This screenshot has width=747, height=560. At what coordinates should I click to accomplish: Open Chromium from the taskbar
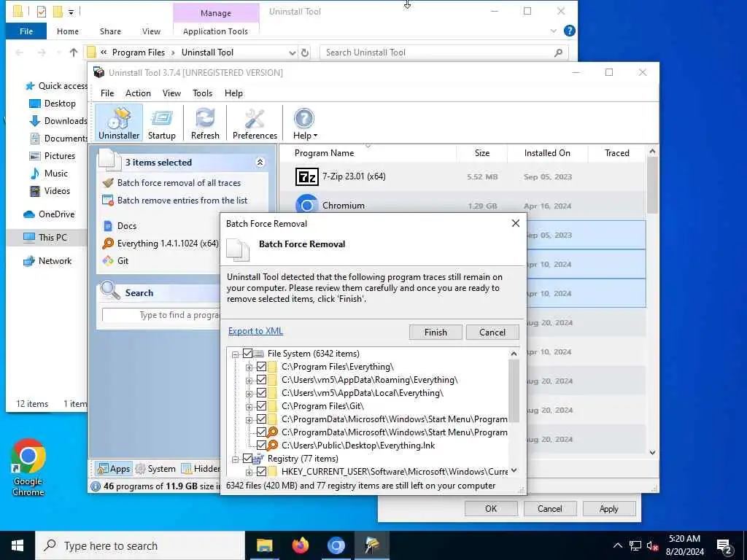click(x=336, y=545)
